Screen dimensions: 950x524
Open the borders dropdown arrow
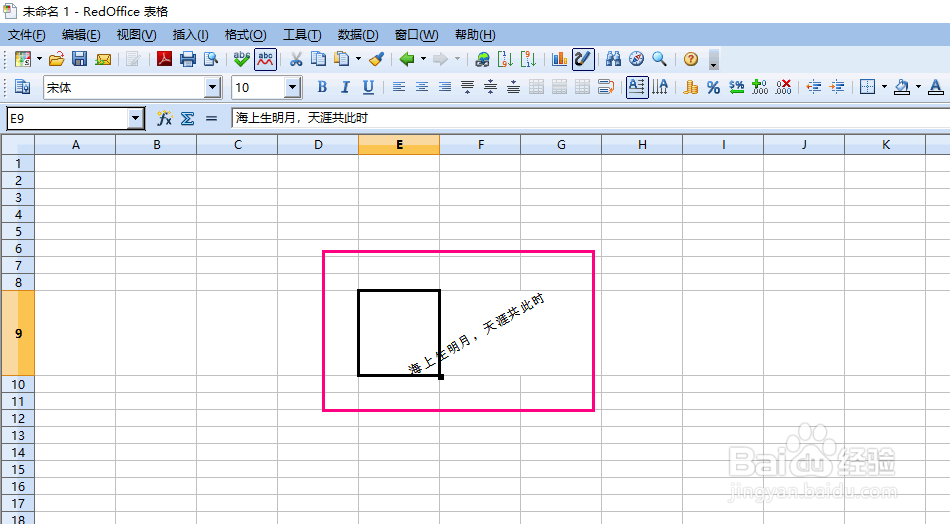pyautogui.click(x=884, y=87)
